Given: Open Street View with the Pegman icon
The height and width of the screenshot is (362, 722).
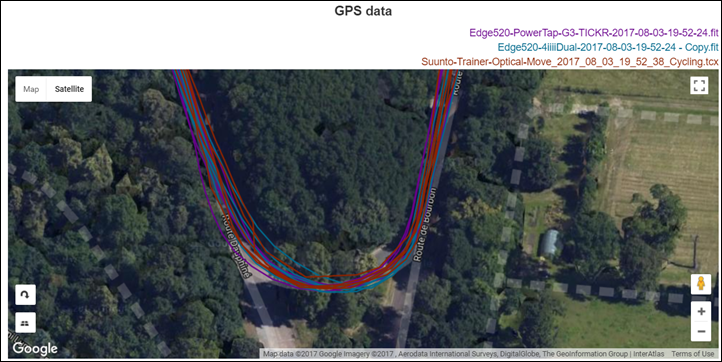Looking at the screenshot, I should 701,284.
